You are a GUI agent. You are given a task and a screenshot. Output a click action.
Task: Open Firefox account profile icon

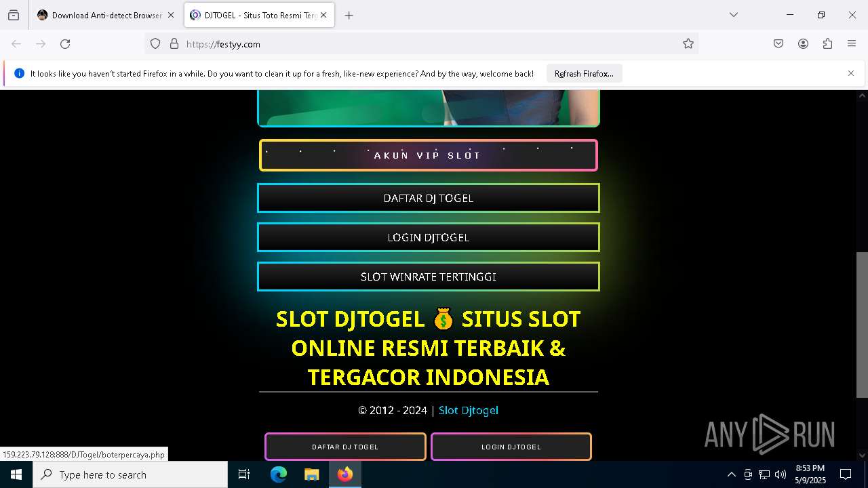(x=803, y=44)
